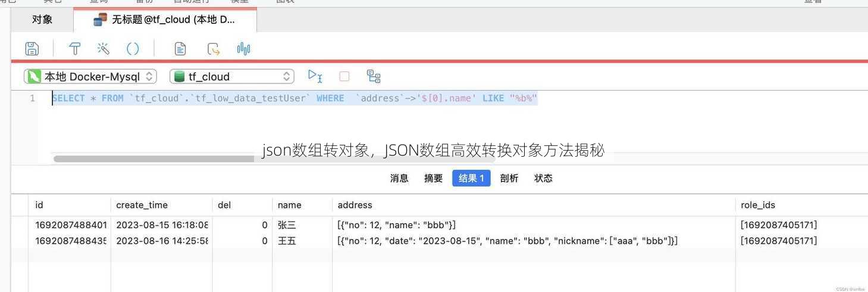Click the role_ids column header

801,205
